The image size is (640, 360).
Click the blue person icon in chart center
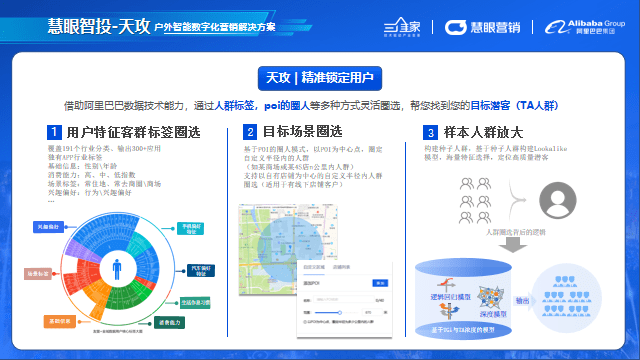coord(117,269)
